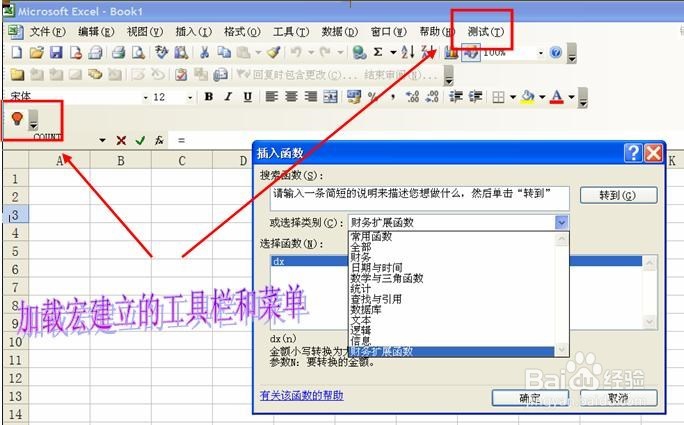Collapse the category combo box dropdown

click(561, 223)
